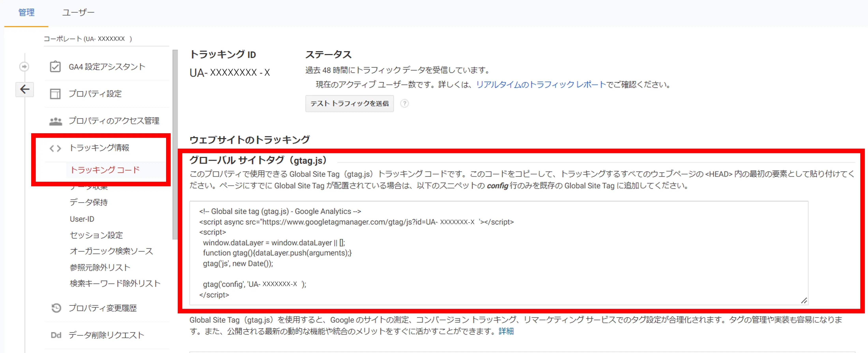
Task: Expand the トラッキング情報 section
Action: (99, 148)
